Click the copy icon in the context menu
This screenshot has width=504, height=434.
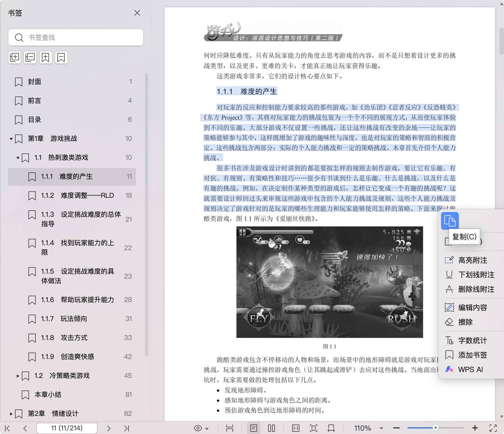click(450, 221)
